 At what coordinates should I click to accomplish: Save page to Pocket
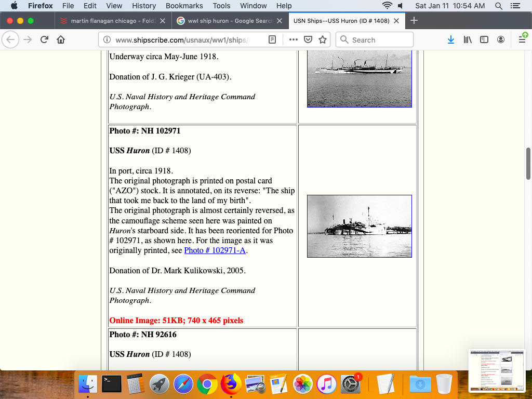coord(308,40)
